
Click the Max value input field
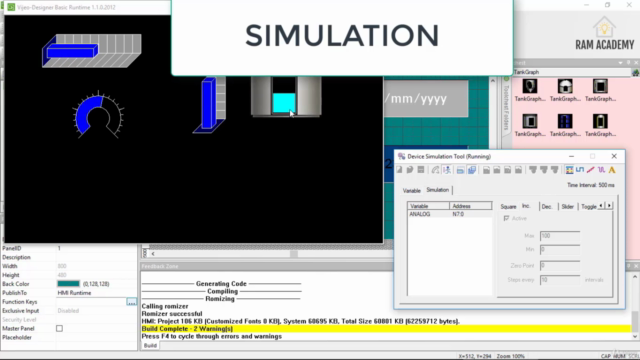click(560, 236)
